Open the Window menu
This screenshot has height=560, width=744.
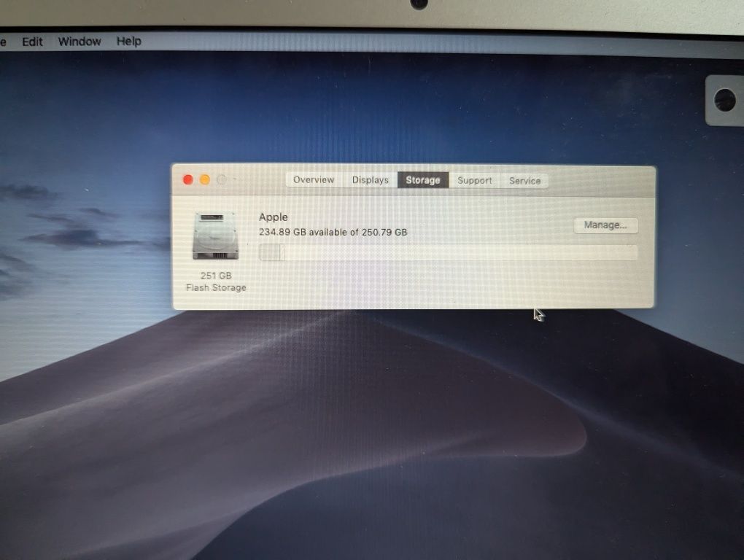coord(80,42)
